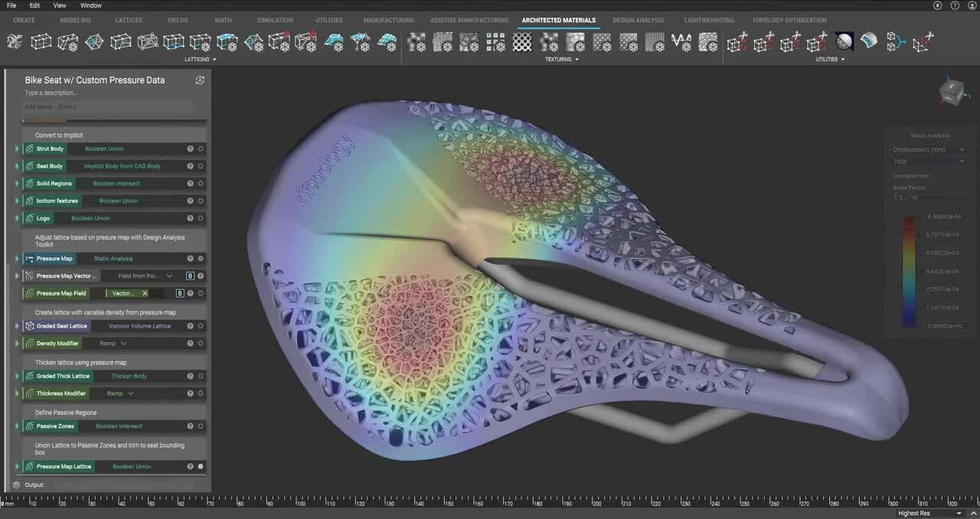
Task: Select the cyan diamond-shaped lattice icon
Action: tap(94, 42)
